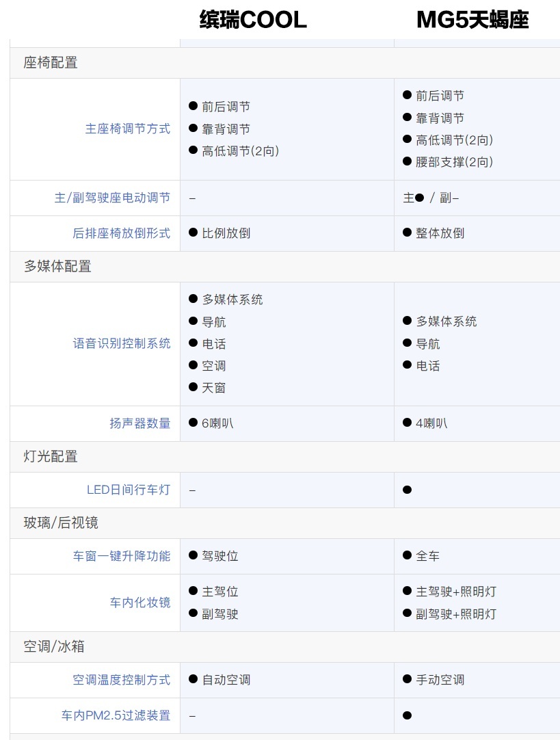Click the MG5天蝎座 column header

coord(472,20)
